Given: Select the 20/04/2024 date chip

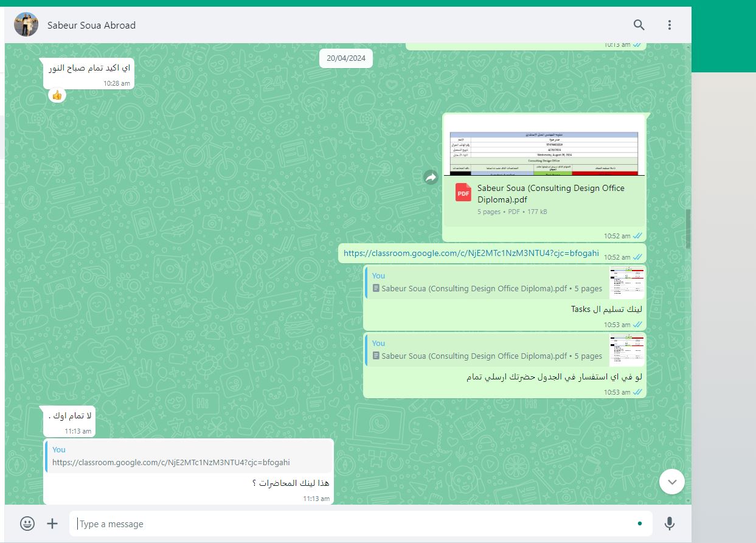Looking at the screenshot, I should point(346,58).
